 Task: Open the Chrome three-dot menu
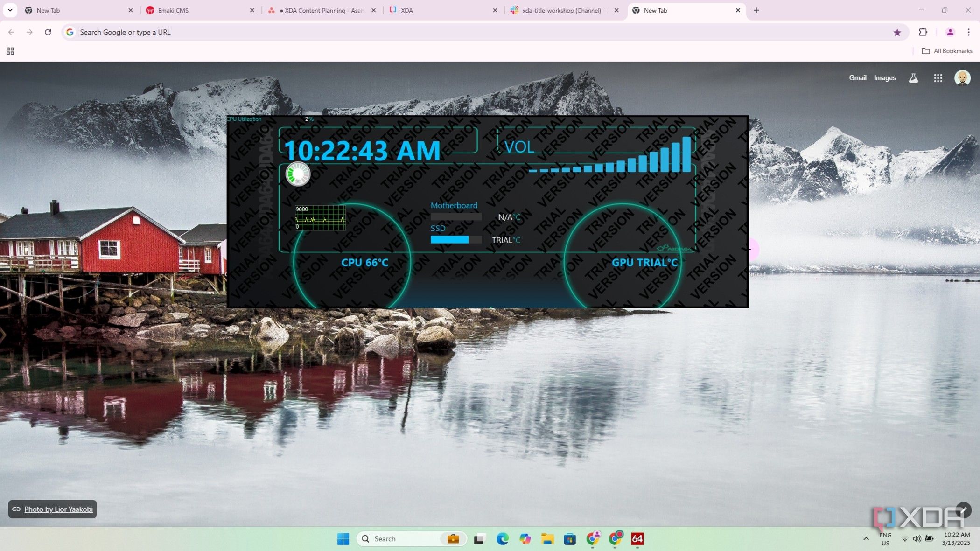pyautogui.click(x=969, y=32)
